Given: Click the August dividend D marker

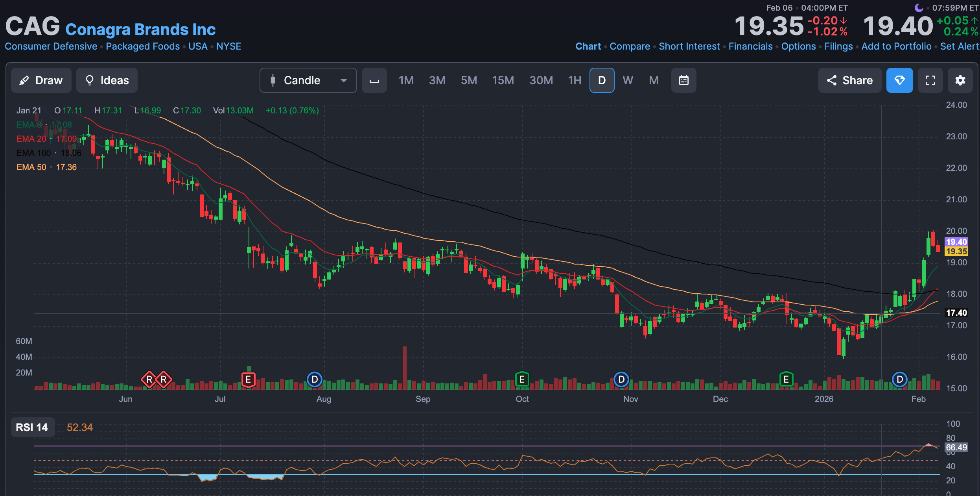Looking at the screenshot, I should [x=314, y=379].
